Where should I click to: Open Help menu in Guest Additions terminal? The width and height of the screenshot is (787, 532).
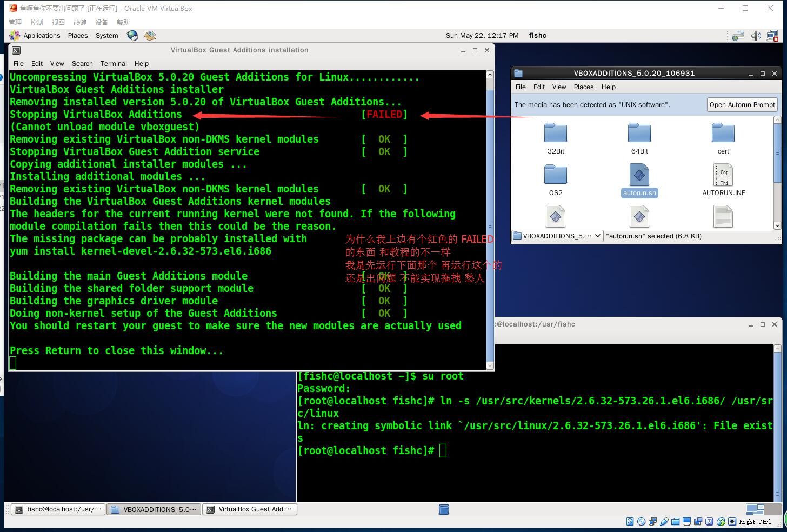(x=142, y=64)
